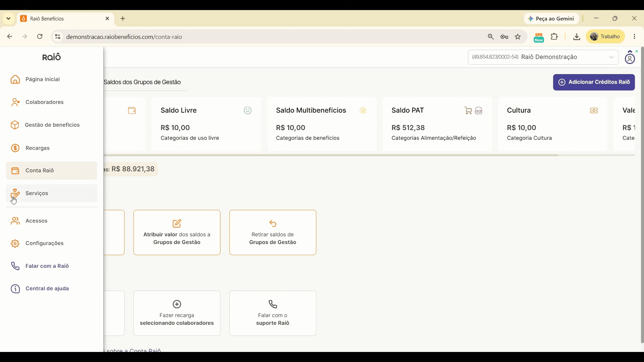Open the site information icon in the address bar

pyautogui.click(x=58, y=37)
